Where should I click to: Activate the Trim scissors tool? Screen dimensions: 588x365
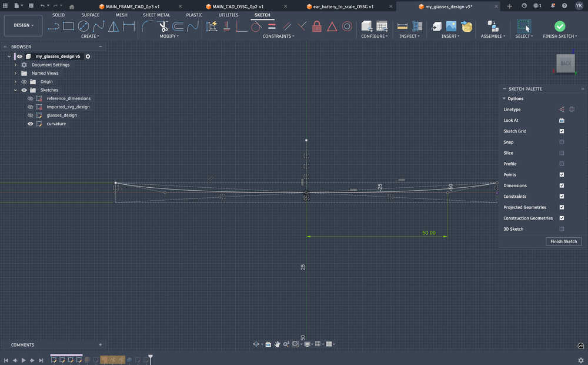coord(163,26)
